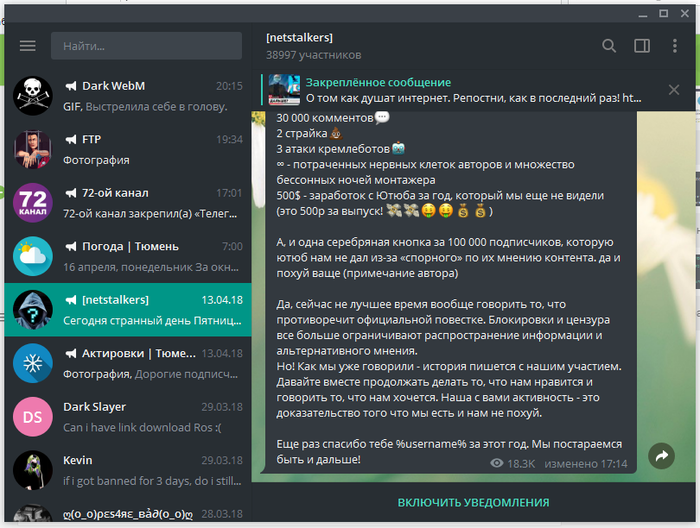
Task: Open the three-dot chat options menu
Action: (675, 46)
